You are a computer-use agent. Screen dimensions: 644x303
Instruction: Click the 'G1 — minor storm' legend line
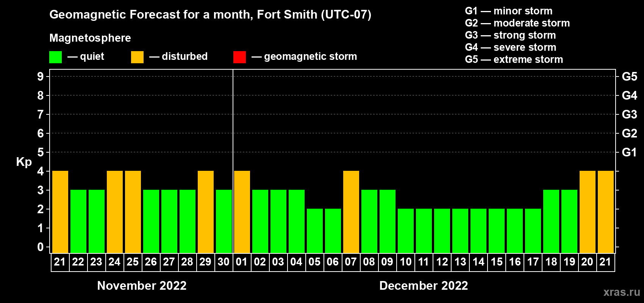[509, 11]
